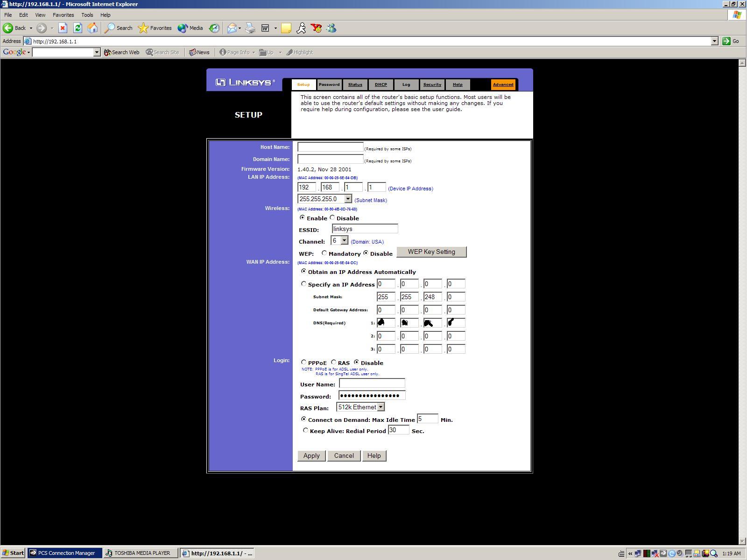
Task: Click the WEP Key Setting button
Action: point(431,252)
